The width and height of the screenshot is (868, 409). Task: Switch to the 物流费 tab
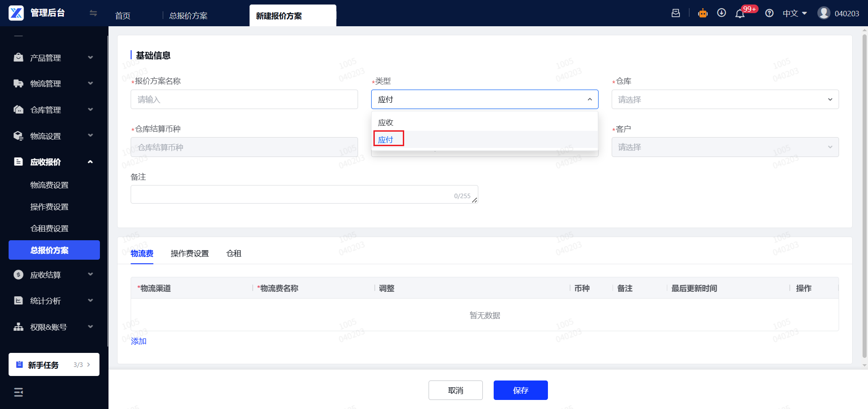click(142, 253)
